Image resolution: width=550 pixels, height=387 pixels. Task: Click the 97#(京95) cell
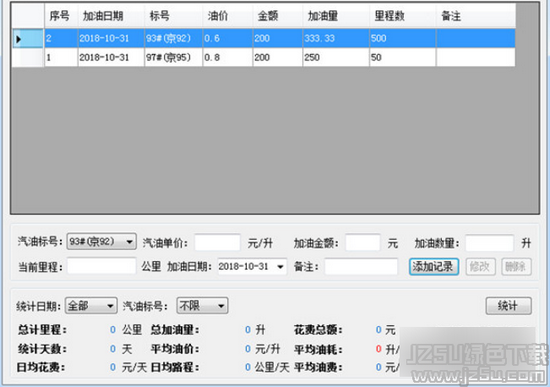pos(174,57)
